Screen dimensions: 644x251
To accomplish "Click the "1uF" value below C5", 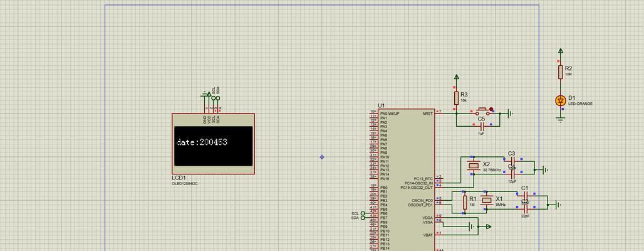I will (481, 134).
